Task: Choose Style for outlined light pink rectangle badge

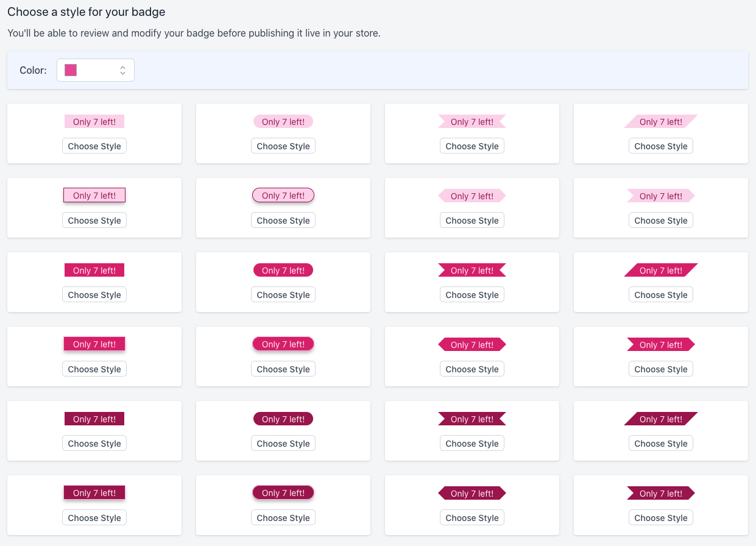Action: [x=94, y=221]
